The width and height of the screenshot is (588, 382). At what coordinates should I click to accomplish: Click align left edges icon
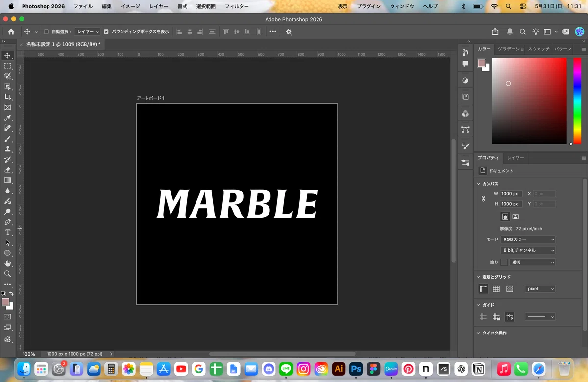tap(179, 32)
